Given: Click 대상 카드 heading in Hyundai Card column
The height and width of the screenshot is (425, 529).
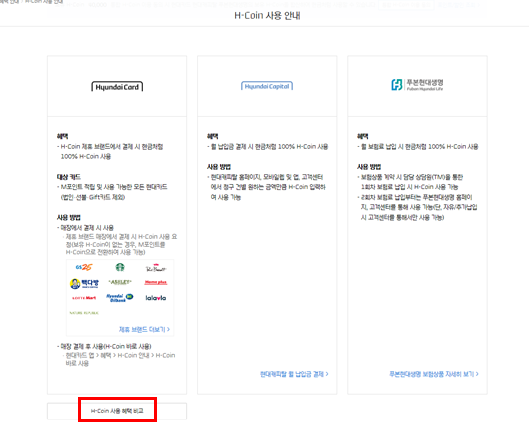Looking at the screenshot, I should (69, 177).
